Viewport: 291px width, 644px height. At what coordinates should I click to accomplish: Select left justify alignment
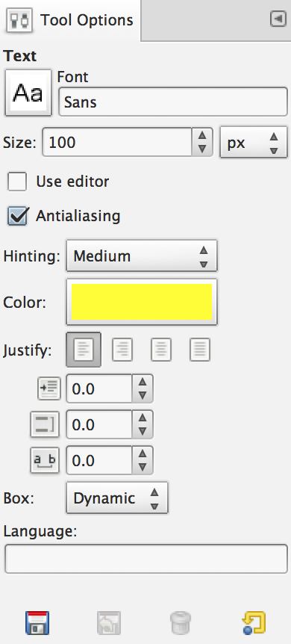tap(84, 350)
